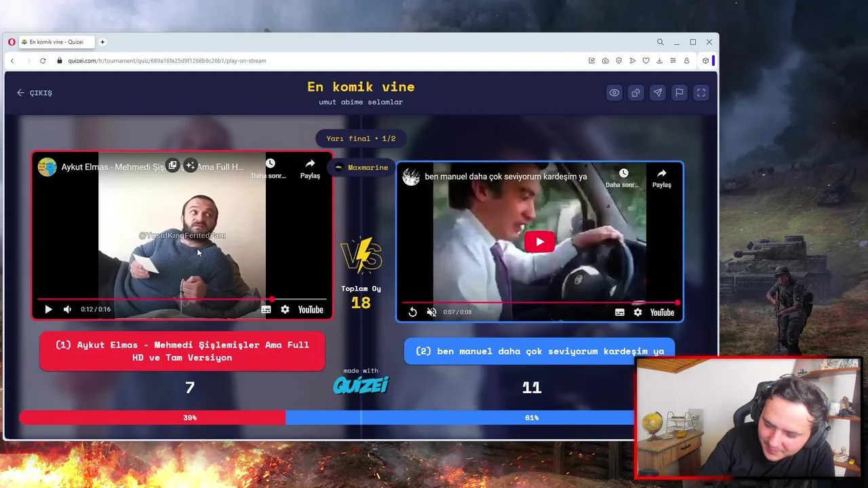Viewport: 868px width, 488px height.
Task: Click the ÇIKIŞ exit link
Action: click(x=35, y=93)
